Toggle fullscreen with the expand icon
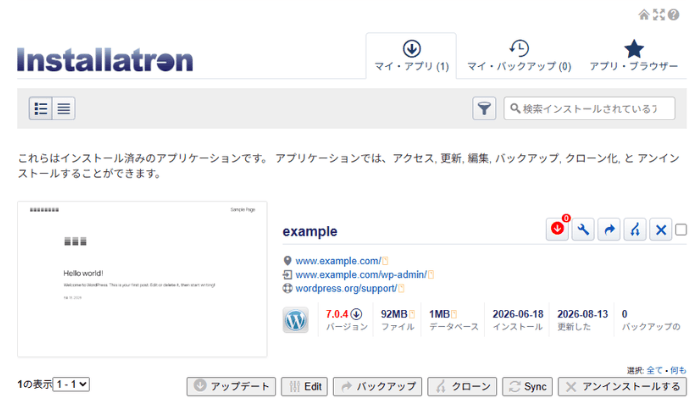The width and height of the screenshot is (700, 411). (x=659, y=15)
